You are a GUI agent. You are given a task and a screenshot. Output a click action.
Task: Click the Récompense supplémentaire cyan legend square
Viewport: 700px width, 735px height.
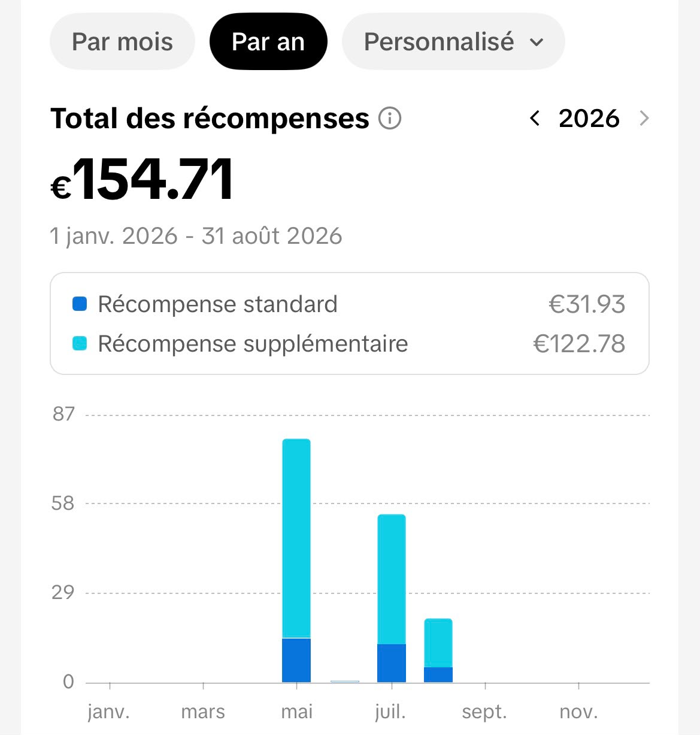pos(80,343)
